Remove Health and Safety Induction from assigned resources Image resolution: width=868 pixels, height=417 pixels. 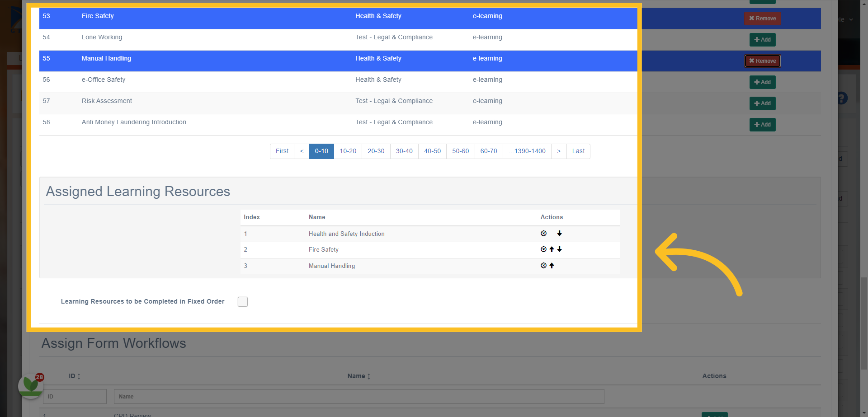coord(543,234)
